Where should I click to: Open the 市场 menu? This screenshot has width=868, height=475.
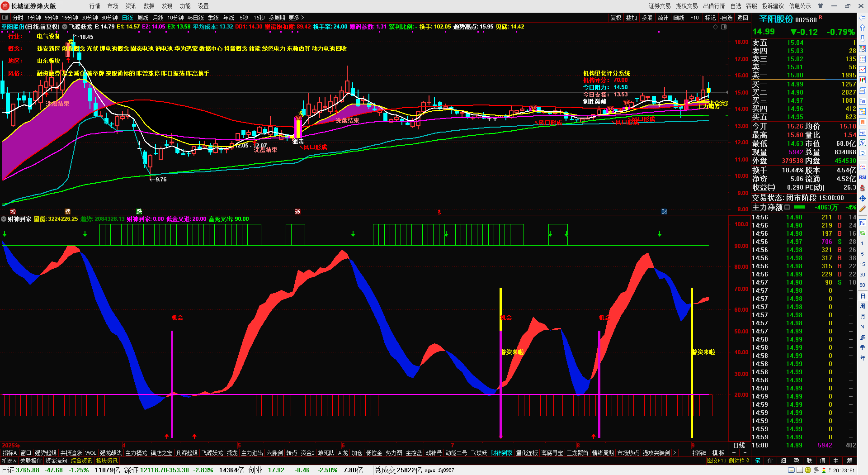coord(113,6)
